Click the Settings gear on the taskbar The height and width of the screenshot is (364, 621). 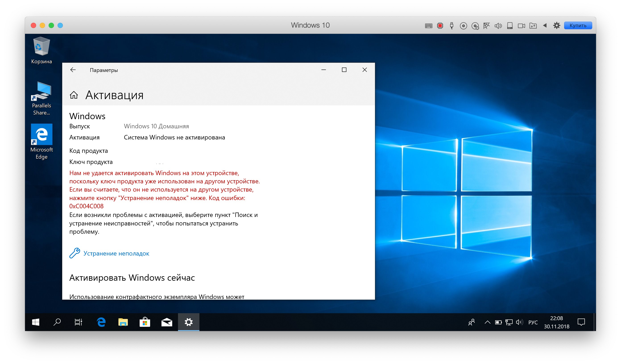pos(189,322)
